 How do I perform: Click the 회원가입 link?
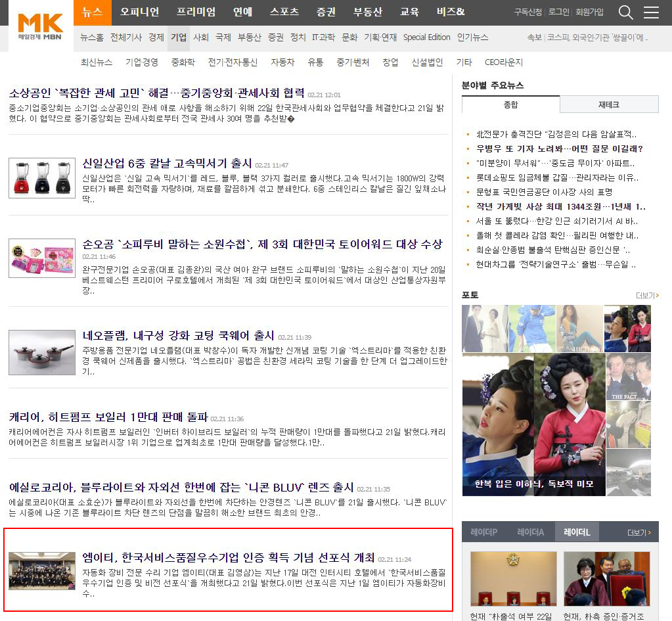[x=589, y=12]
